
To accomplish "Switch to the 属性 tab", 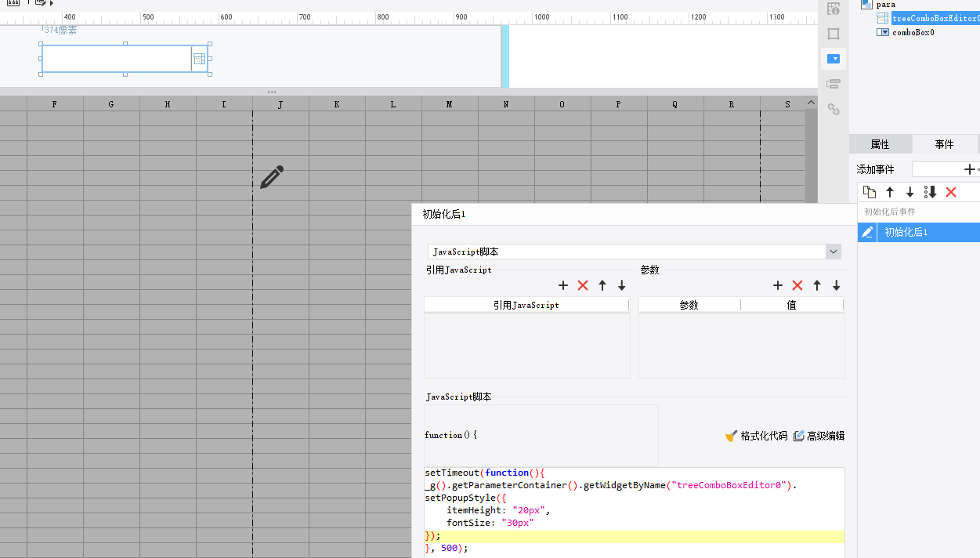I will 881,144.
